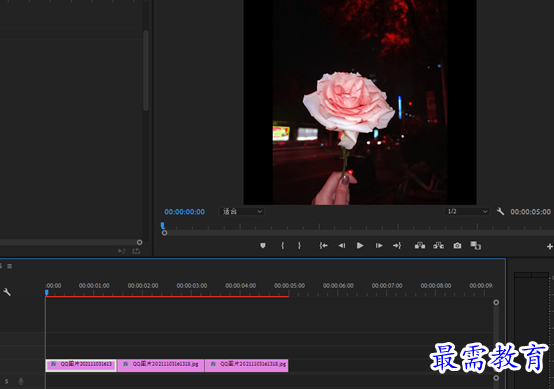Click the upper vertical zoom handle in the Timeline
Image resolution: width=554 pixels, height=389 pixels.
tap(496, 302)
